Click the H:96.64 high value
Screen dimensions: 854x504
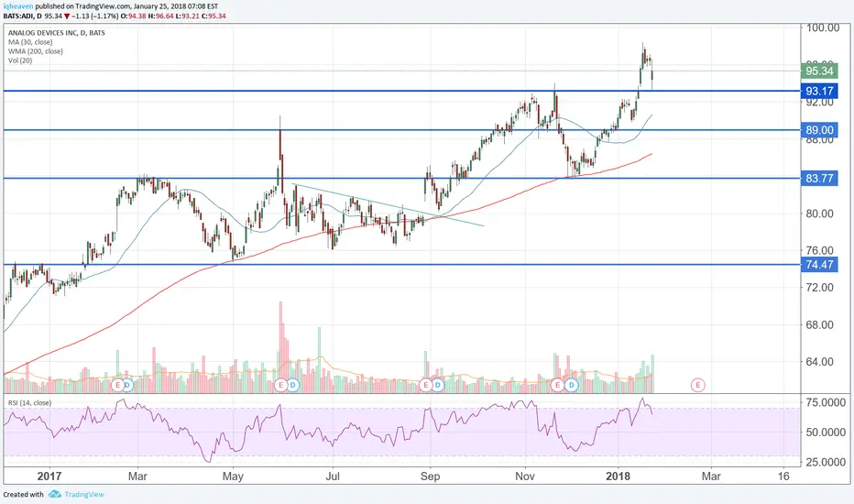point(160,16)
